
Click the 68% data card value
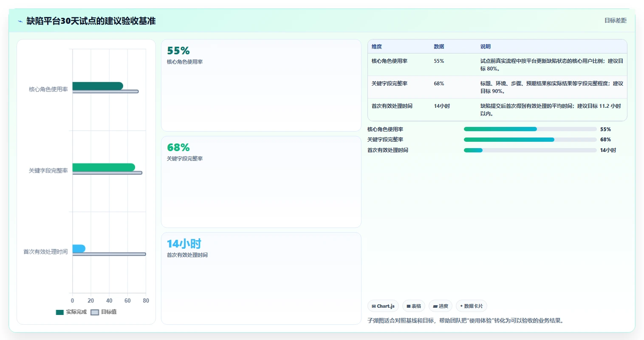pos(178,147)
